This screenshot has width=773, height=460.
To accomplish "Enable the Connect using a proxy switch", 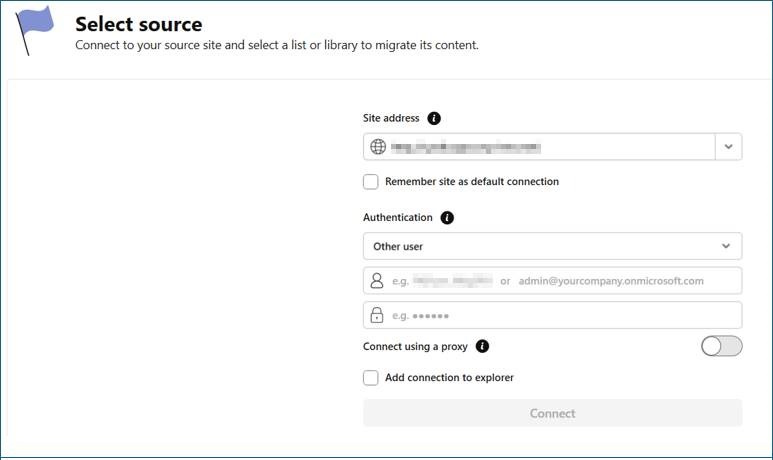I will pyautogui.click(x=721, y=346).
